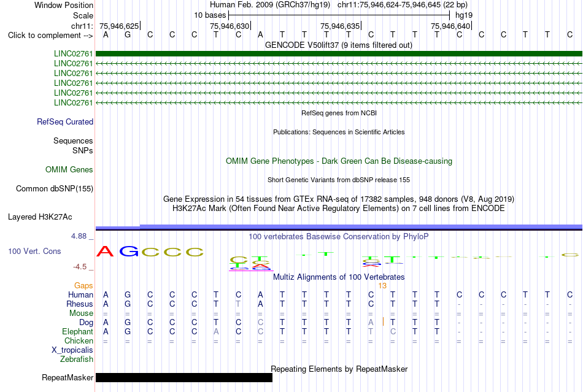The height and width of the screenshot is (392, 583).
Task: Click the 75,946,630 position tick label
Action: tap(230, 26)
